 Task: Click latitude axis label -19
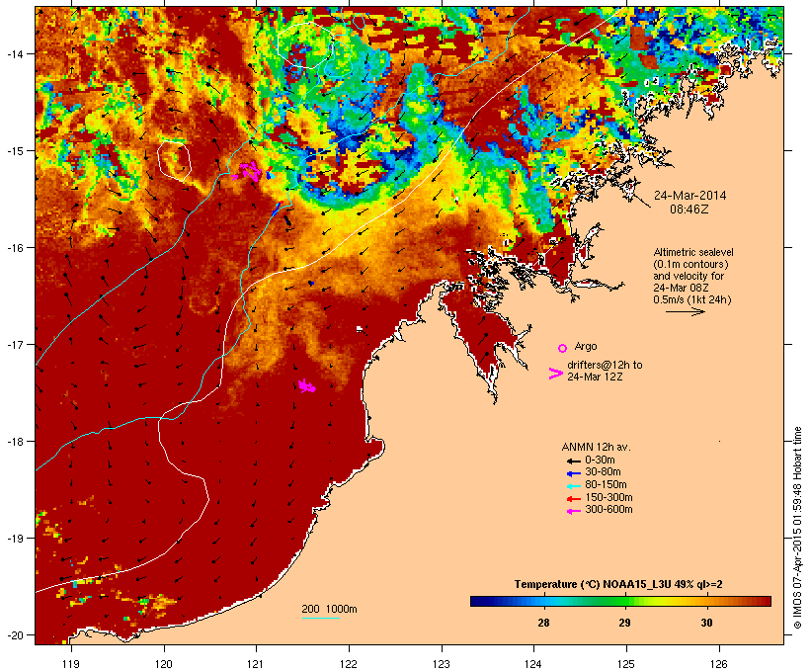point(14,539)
